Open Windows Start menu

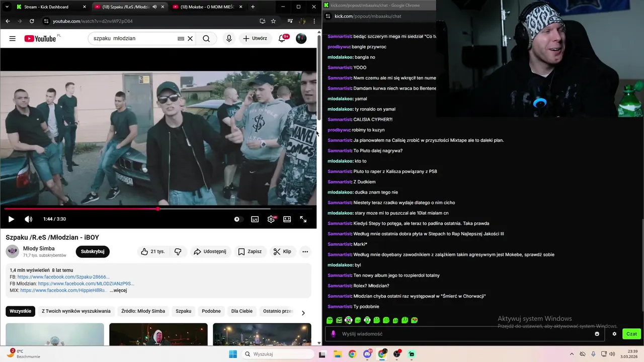tap(233, 354)
